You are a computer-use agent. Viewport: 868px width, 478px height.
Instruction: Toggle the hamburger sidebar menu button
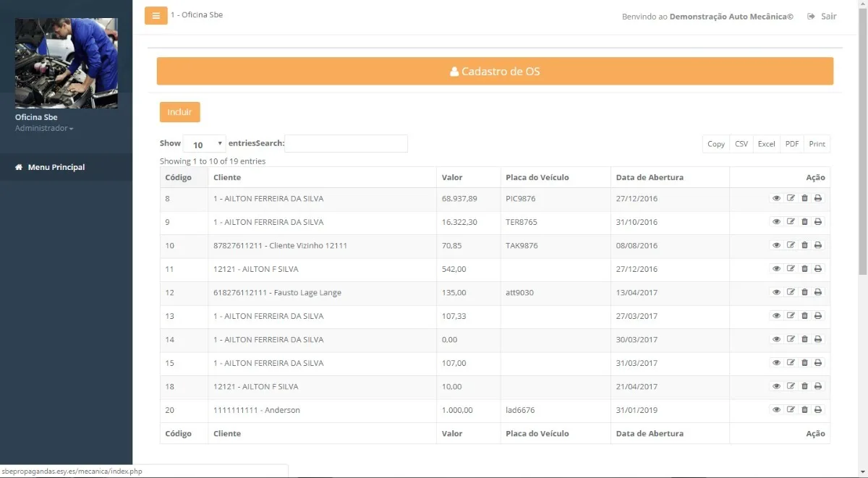pos(156,15)
